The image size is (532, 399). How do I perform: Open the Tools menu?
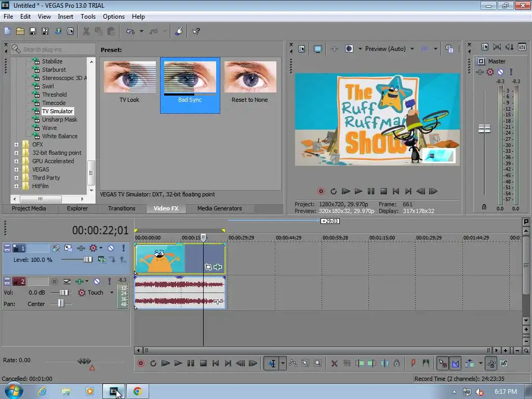[x=88, y=17]
